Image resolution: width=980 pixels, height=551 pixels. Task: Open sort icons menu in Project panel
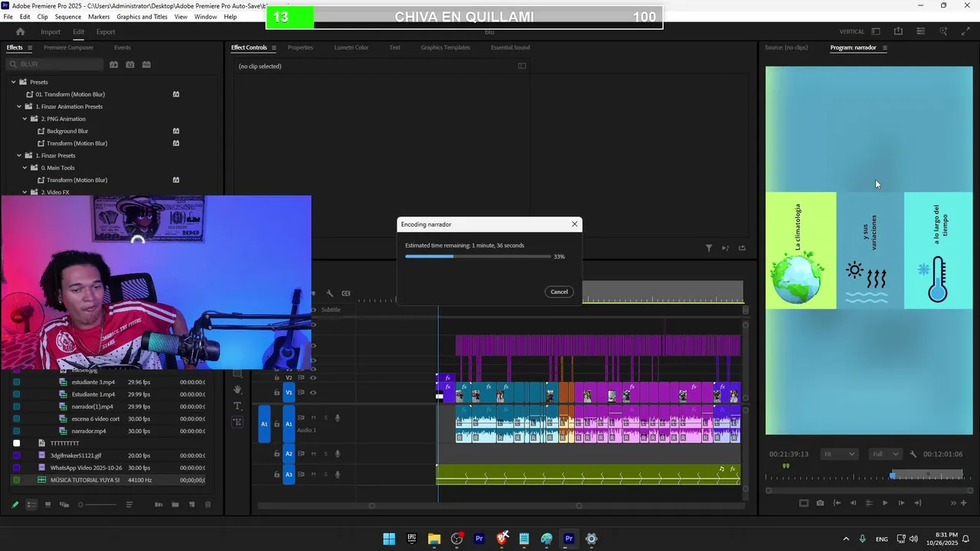[129, 504]
